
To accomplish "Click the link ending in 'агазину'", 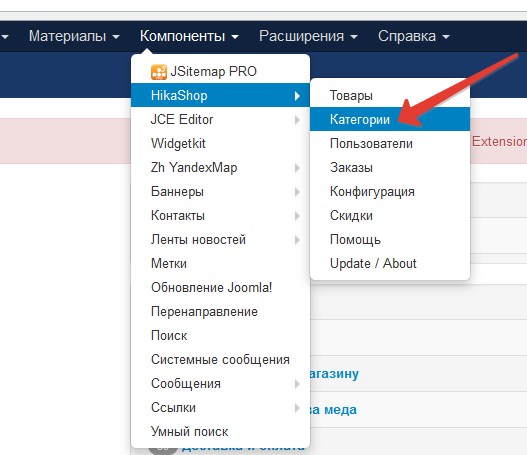I will click(x=334, y=374).
